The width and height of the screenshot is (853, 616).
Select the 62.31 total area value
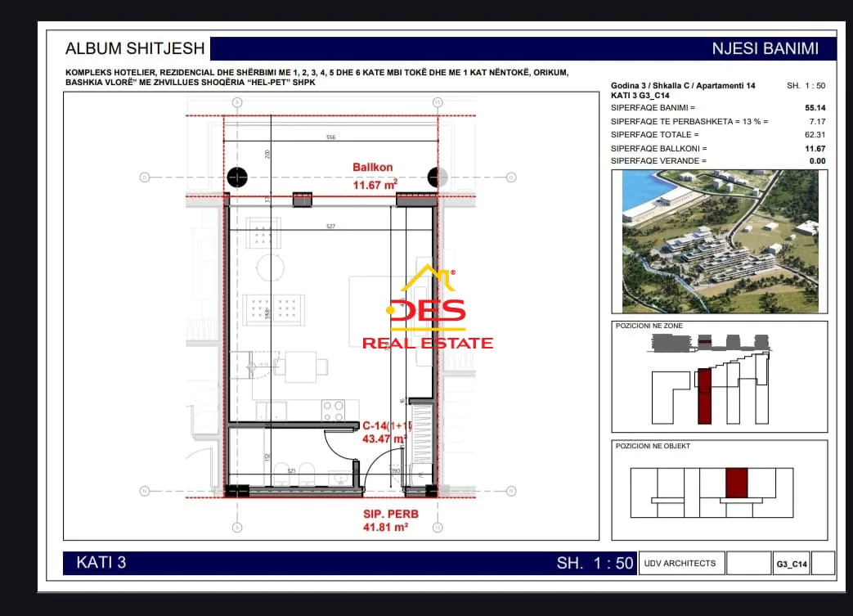tap(815, 134)
